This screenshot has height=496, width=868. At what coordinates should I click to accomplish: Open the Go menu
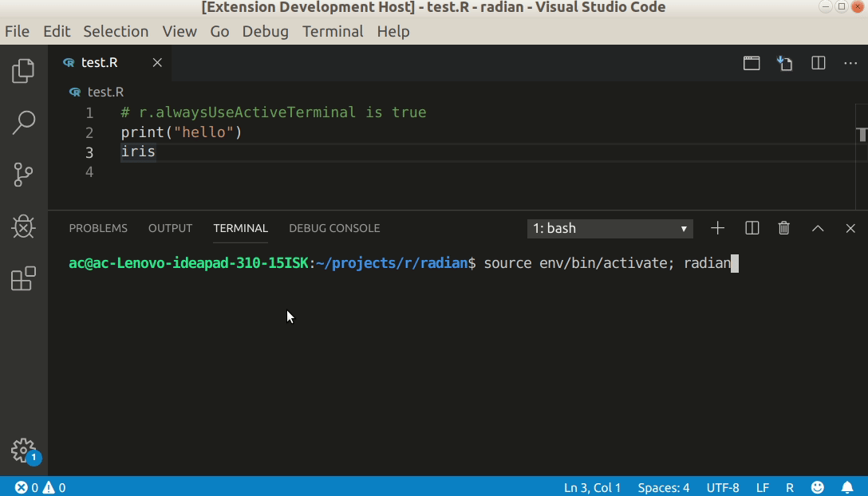click(x=219, y=32)
